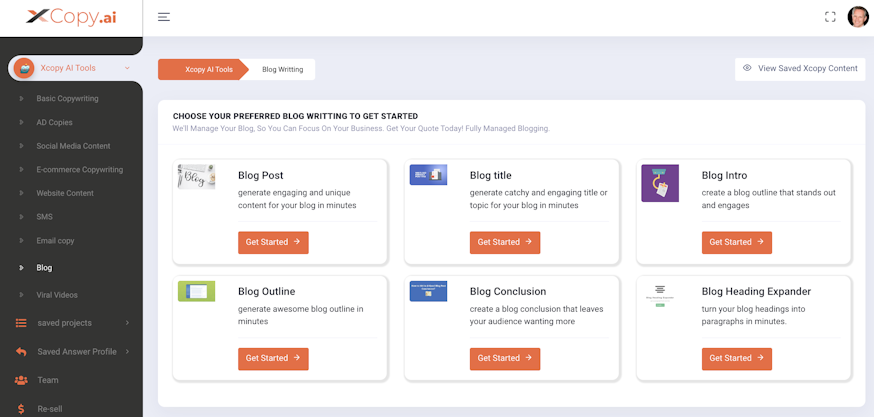
Task: Collapse the Xcopy AI Tools sidebar dropdown
Action: point(127,68)
